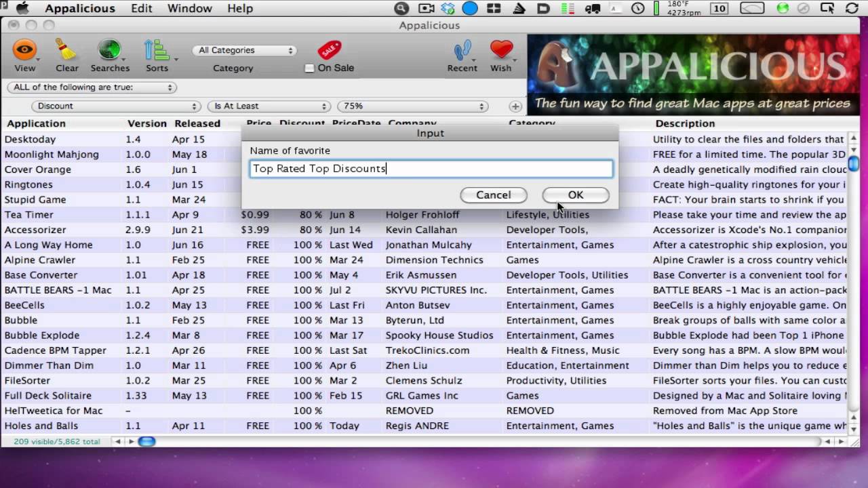
Task: Select the Full Deck Solitaire row
Action: 425,396
